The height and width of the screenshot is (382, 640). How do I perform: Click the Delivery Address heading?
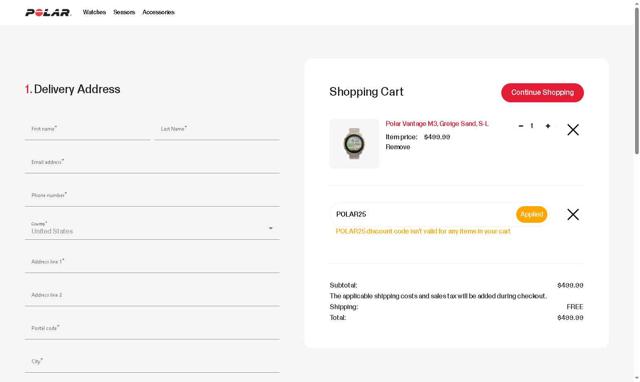pyautogui.click(x=73, y=89)
